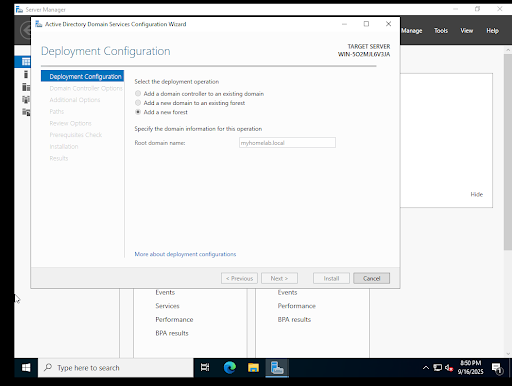The height and width of the screenshot is (386, 512).
Task: Open Server Manager Tools menu
Action: pyautogui.click(x=441, y=31)
